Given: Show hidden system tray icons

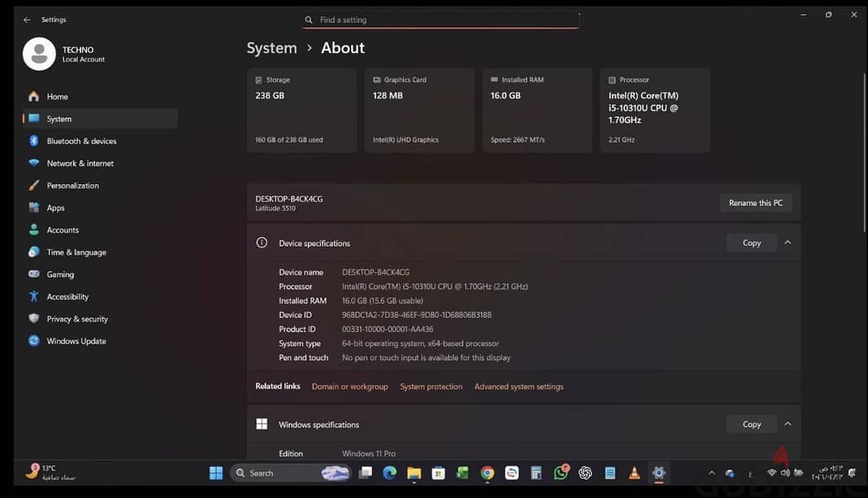Looking at the screenshot, I should [x=712, y=473].
